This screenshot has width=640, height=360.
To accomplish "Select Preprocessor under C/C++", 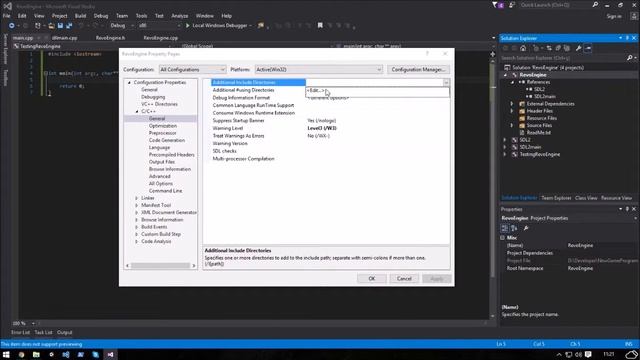I will pos(162,133).
